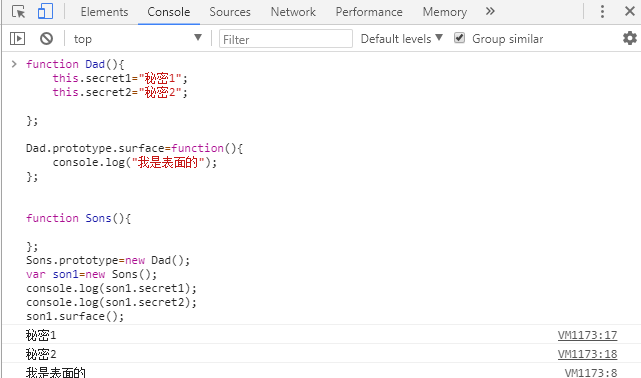The image size is (641, 378).
Task: Switch to the Network tab
Action: tap(293, 12)
